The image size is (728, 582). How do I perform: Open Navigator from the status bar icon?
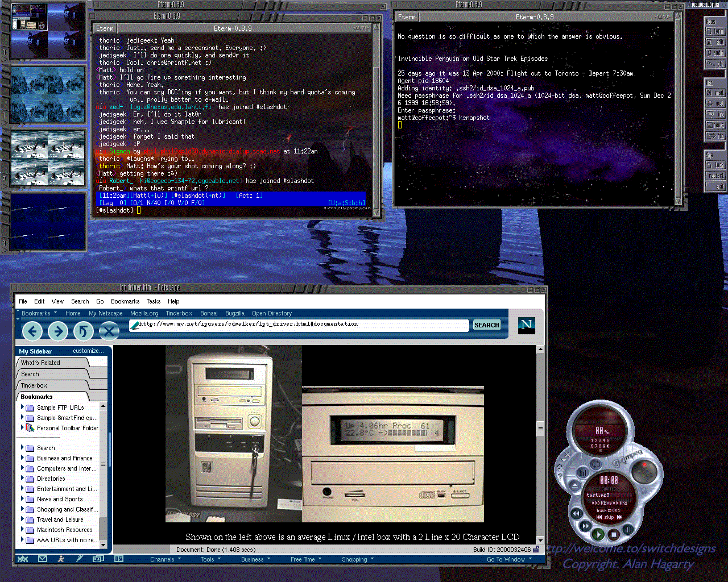pyautogui.click(x=23, y=559)
